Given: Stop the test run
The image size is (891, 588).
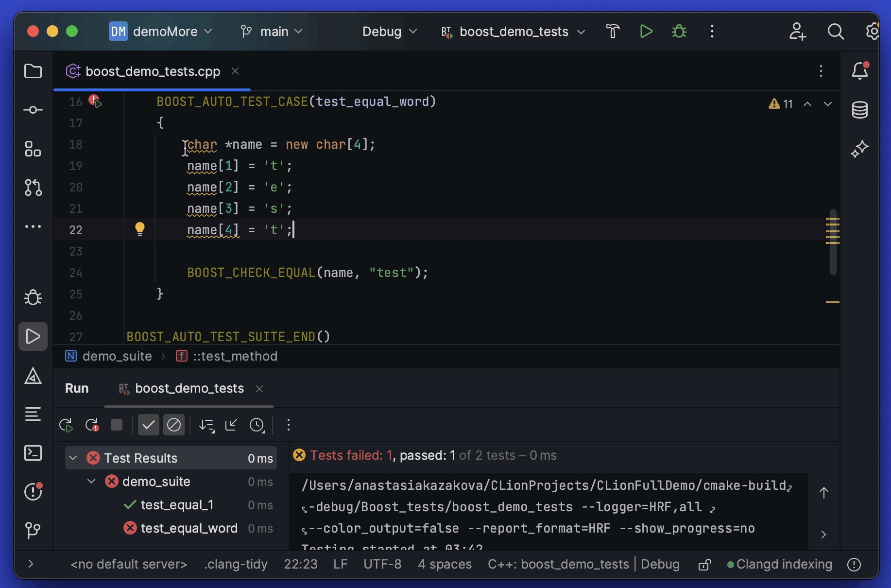Looking at the screenshot, I should point(117,425).
